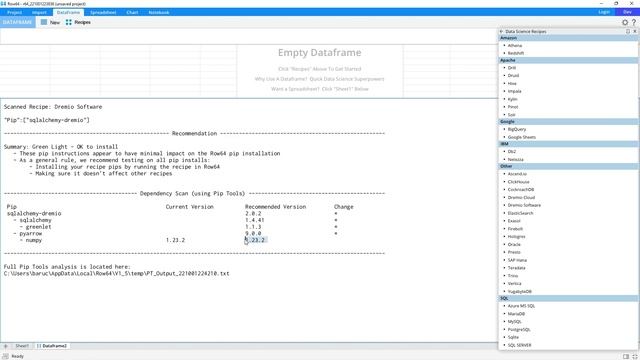The image size is (640, 360).
Task: Click the New dataframe icon
Action: 44,22
